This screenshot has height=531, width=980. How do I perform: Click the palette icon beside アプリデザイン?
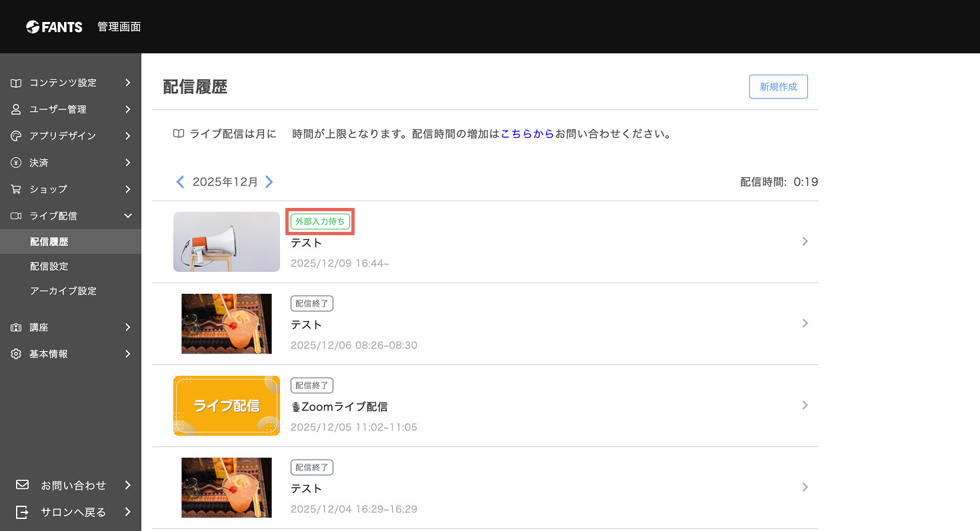(16, 136)
